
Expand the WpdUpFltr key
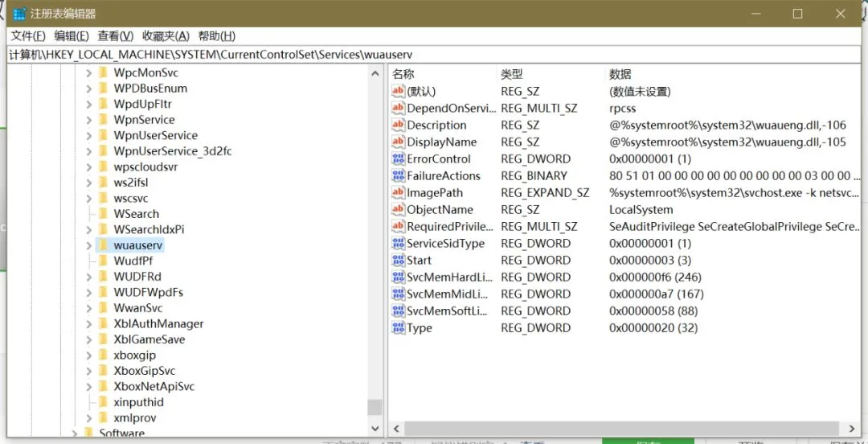tap(89, 105)
